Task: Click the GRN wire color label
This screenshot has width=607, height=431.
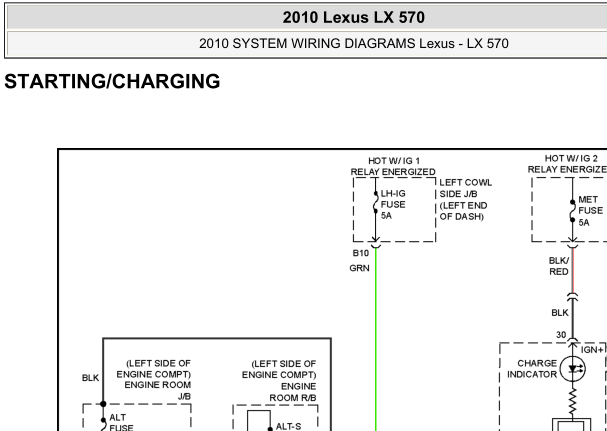Action: (359, 268)
